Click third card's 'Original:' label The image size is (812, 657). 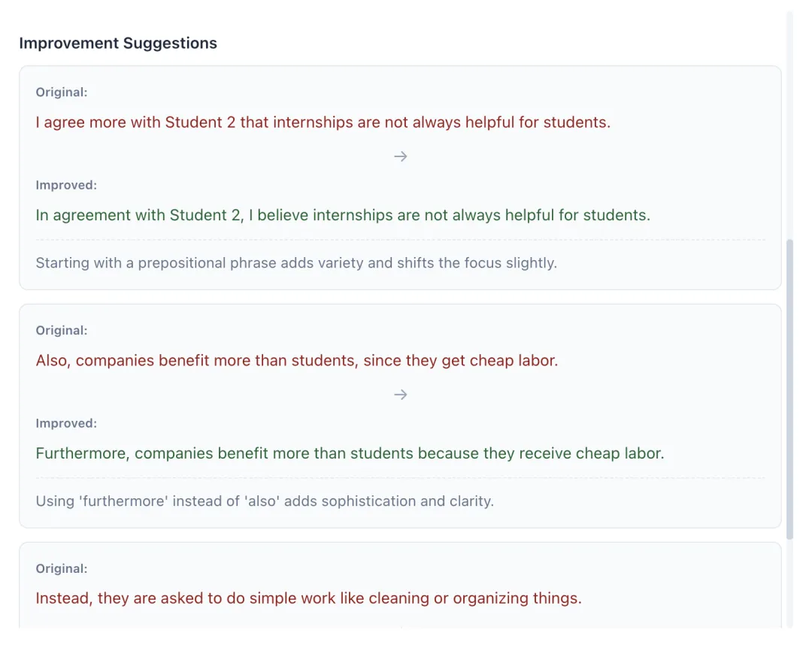(62, 568)
